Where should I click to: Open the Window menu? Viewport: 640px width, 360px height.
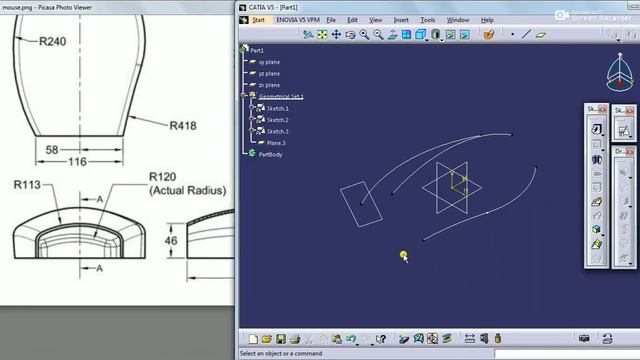point(458,20)
